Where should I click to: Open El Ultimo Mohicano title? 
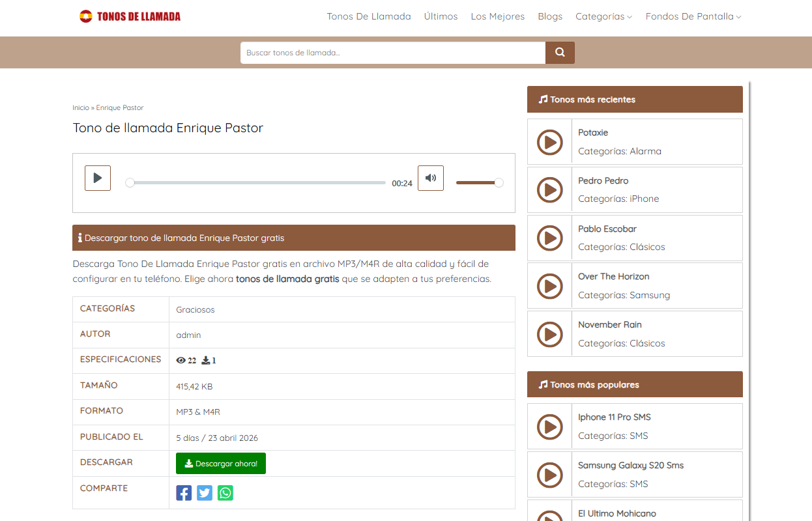[x=617, y=513]
